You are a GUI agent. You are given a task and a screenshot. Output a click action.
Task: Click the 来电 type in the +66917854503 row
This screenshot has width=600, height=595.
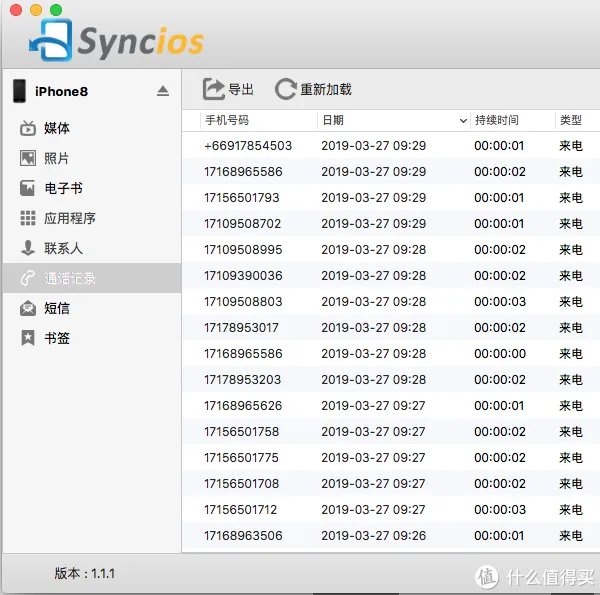coord(571,145)
